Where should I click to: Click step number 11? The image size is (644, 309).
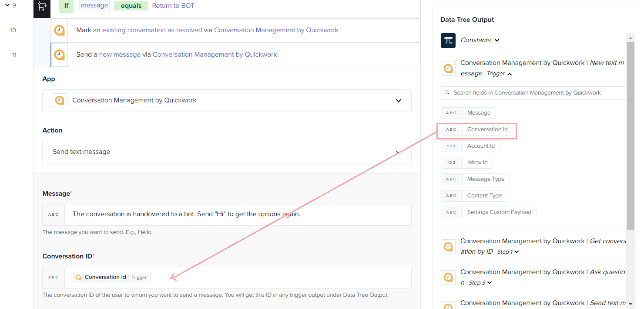(x=13, y=55)
